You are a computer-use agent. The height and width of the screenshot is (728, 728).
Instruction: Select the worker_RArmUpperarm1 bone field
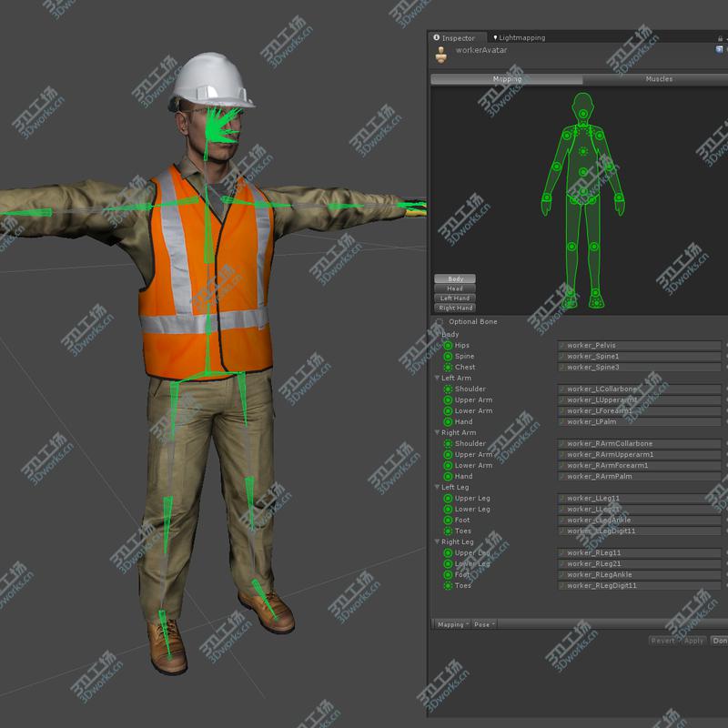640,454
